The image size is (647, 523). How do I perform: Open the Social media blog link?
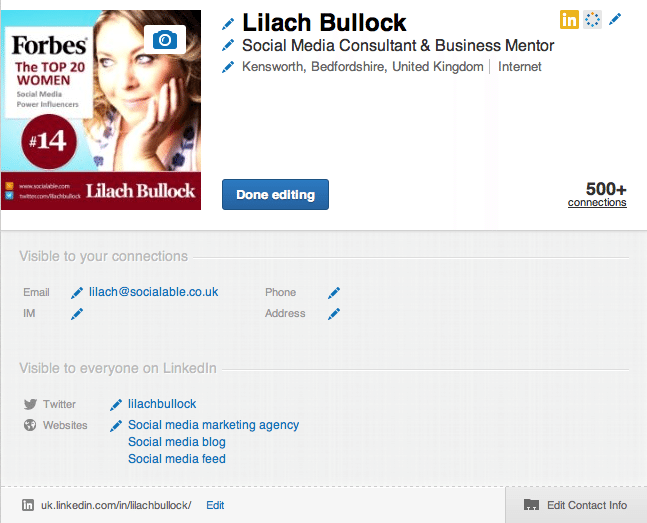pyautogui.click(x=177, y=442)
